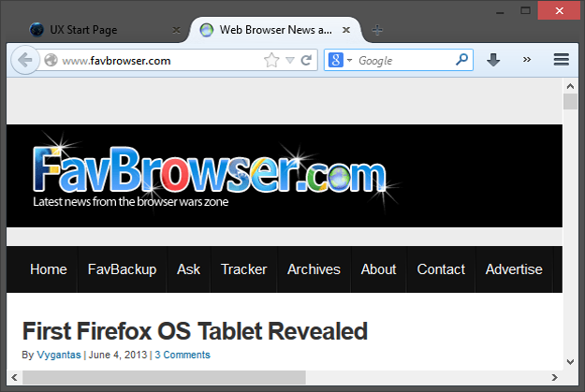Viewport: 585px width, 392px height.
Task: Switch to the UX Start Page tab
Action: [94, 30]
